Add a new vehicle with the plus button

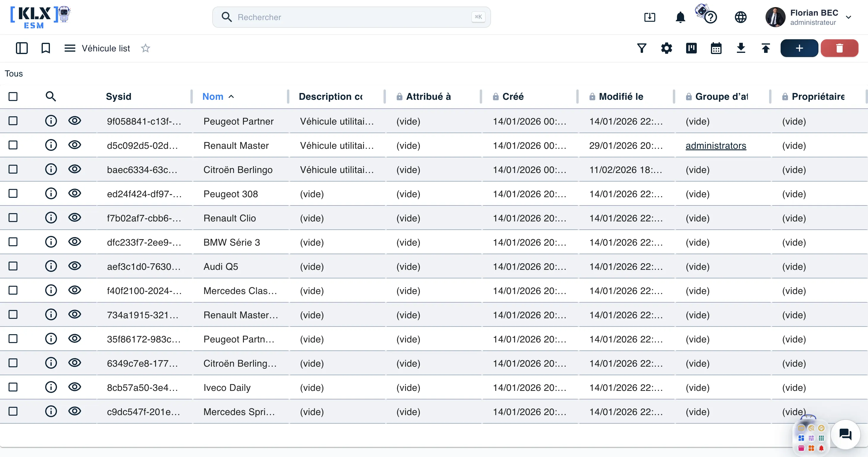(799, 48)
